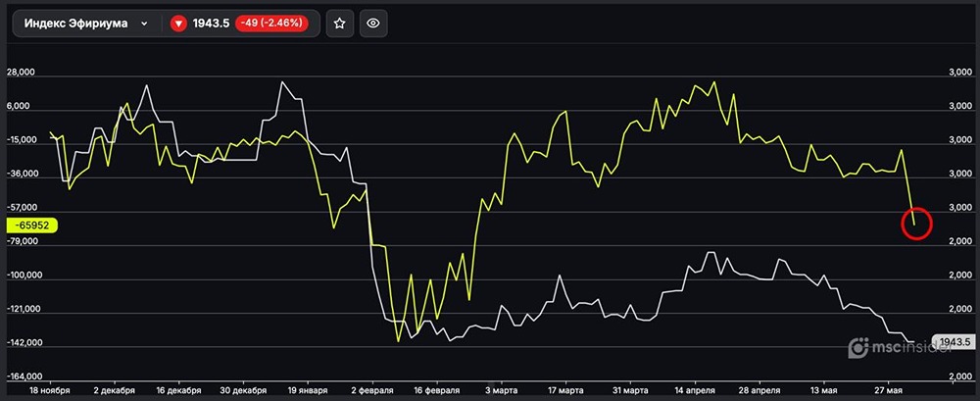
Task: Click the 3 марта date label
Action: (501, 390)
